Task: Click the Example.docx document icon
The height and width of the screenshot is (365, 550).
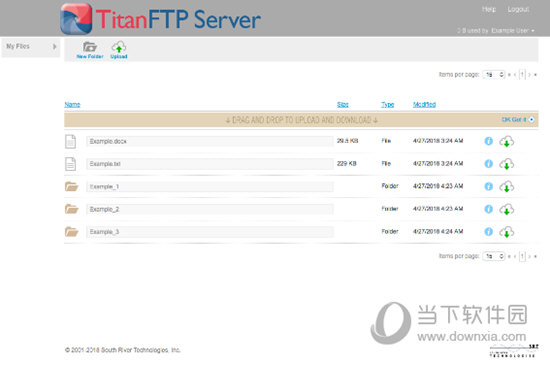Action: point(71,141)
